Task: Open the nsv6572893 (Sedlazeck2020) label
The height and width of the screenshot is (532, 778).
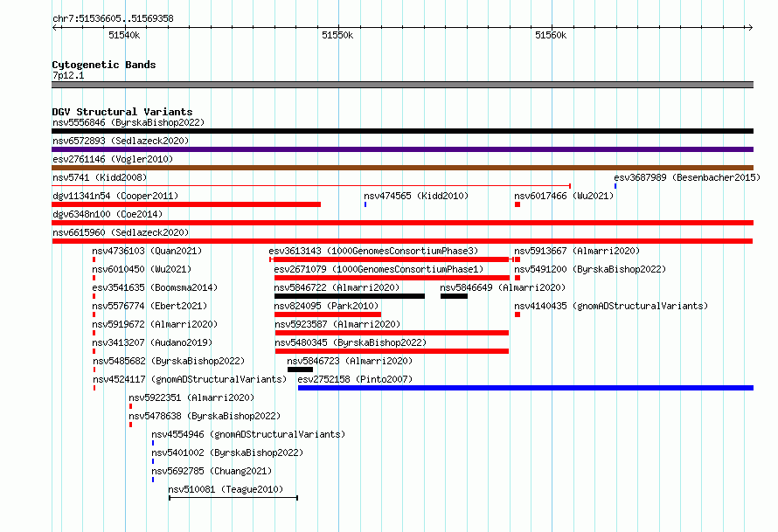Action: coord(121,141)
